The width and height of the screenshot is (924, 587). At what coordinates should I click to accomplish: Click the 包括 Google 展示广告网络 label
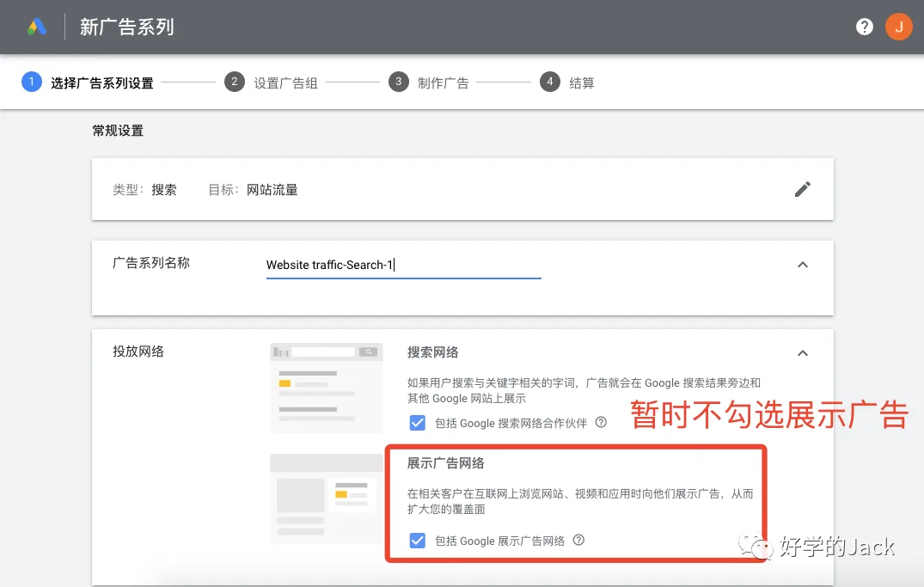pyautogui.click(x=499, y=541)
